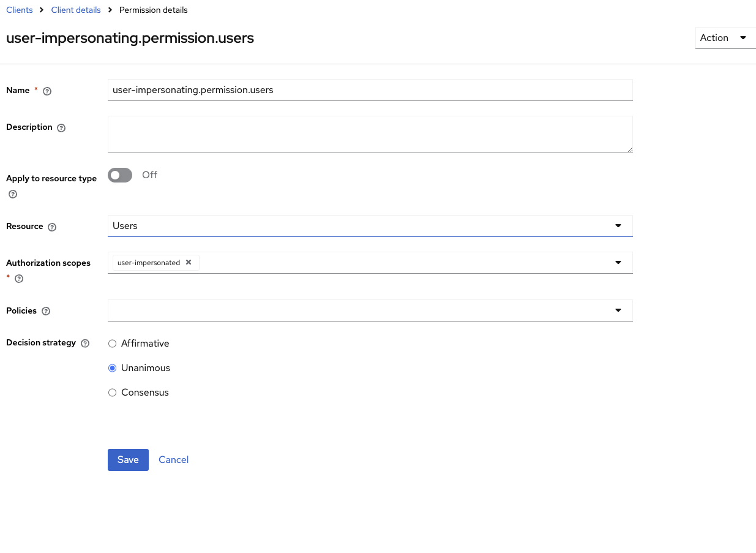Navigate to Clients via breadcrumb

coord(19,10)
